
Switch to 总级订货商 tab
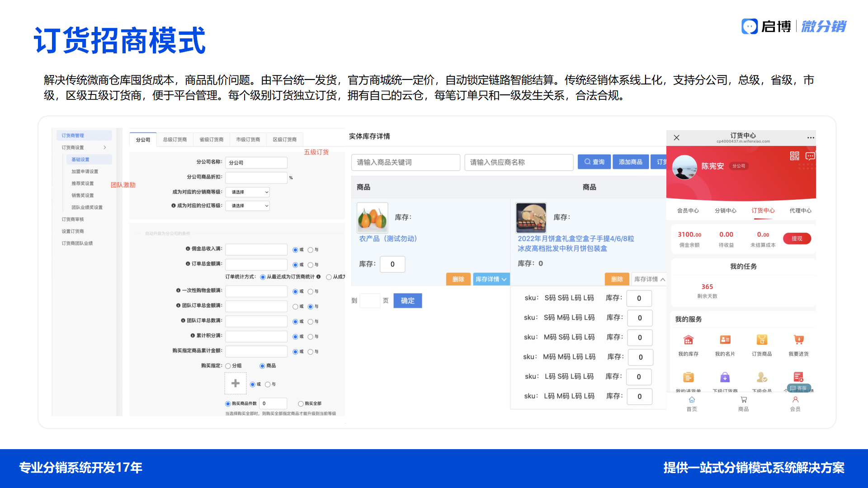pyautogui.click(x=175, y=140)
